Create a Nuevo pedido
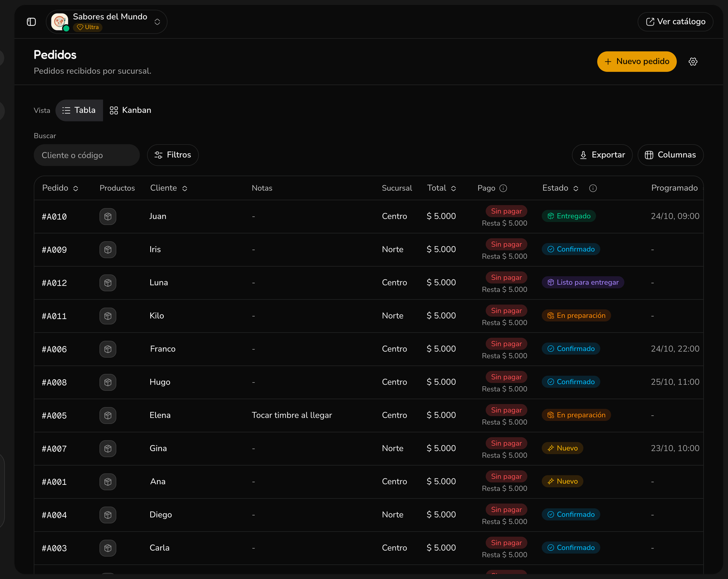 [637, 61]
